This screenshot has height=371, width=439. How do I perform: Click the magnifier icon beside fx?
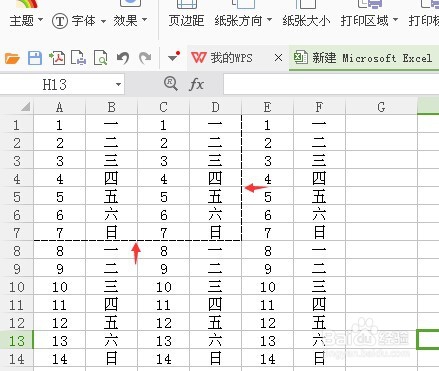[x=171, y=84]
